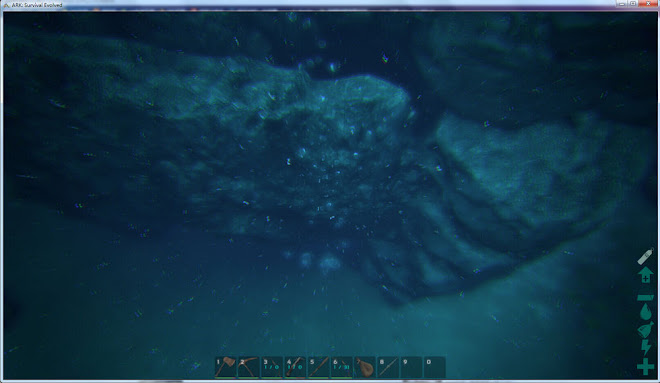660x383 pixels.
Task: Click the oxygen tank status icon
Action: click(645, 256)
